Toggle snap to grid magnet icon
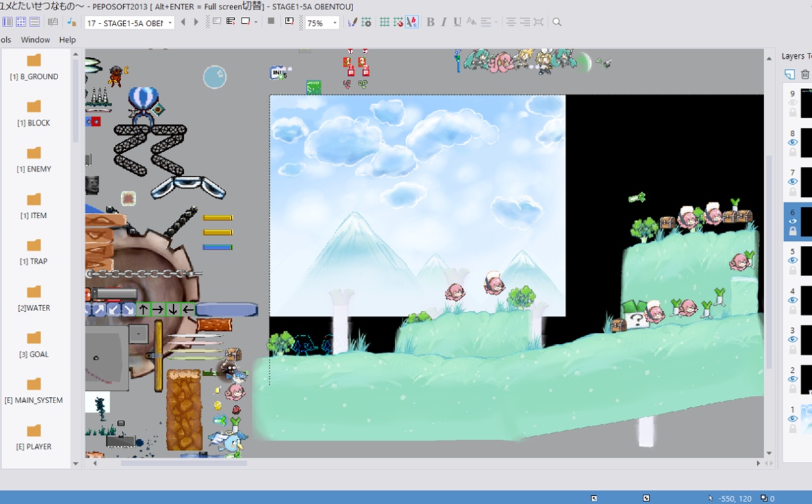Image resolution: width=812 pixels, height=504 pixels. [398, 22]
